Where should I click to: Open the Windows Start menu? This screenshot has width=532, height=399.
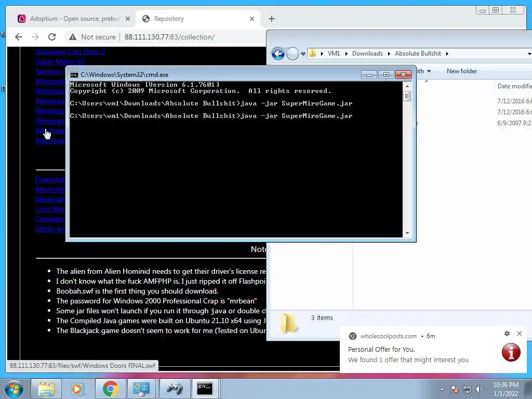pyautogui.click(x=14, y=389)
